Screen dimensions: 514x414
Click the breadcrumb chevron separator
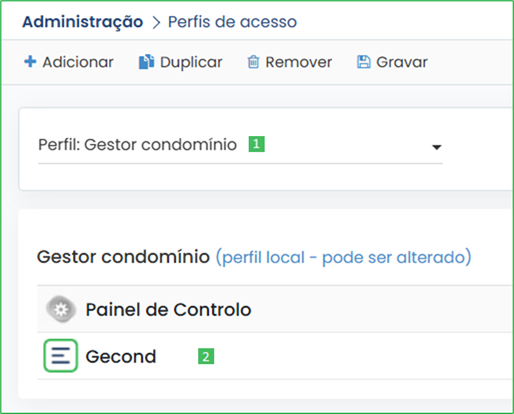tap(156, 23)
